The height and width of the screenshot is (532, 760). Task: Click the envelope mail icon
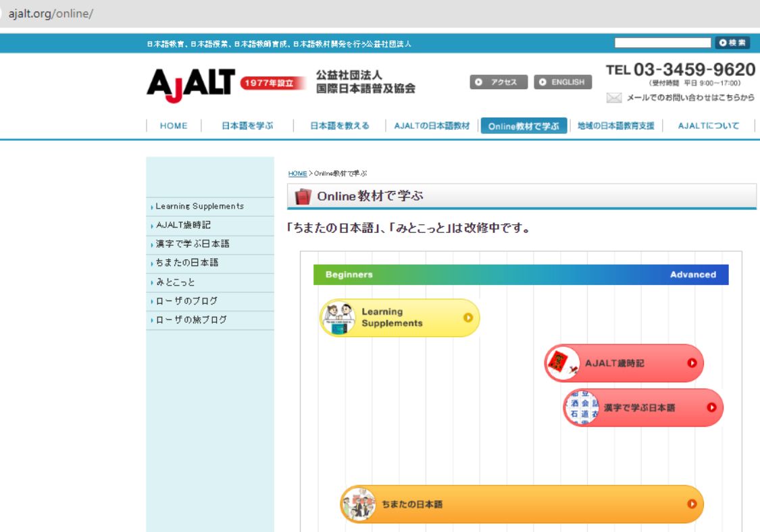pos(613,98)
